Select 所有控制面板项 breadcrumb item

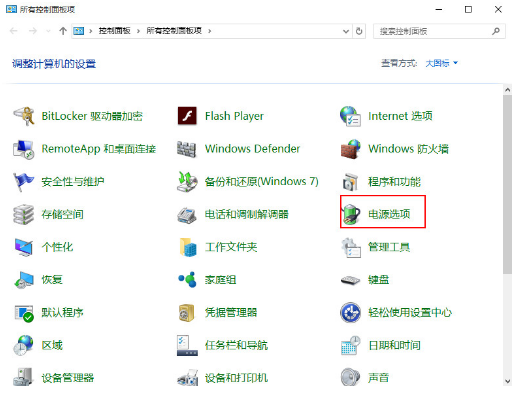[x=174, y=31]
